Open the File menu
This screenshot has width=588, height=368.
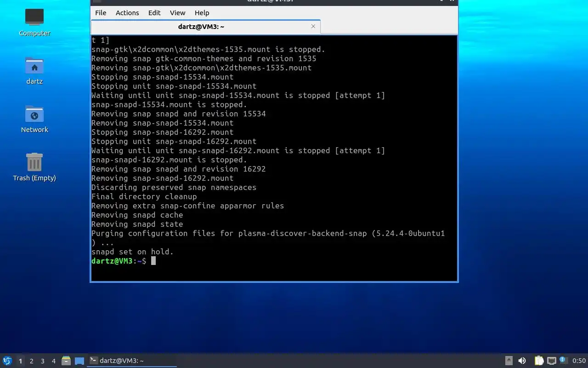point(101,13)
